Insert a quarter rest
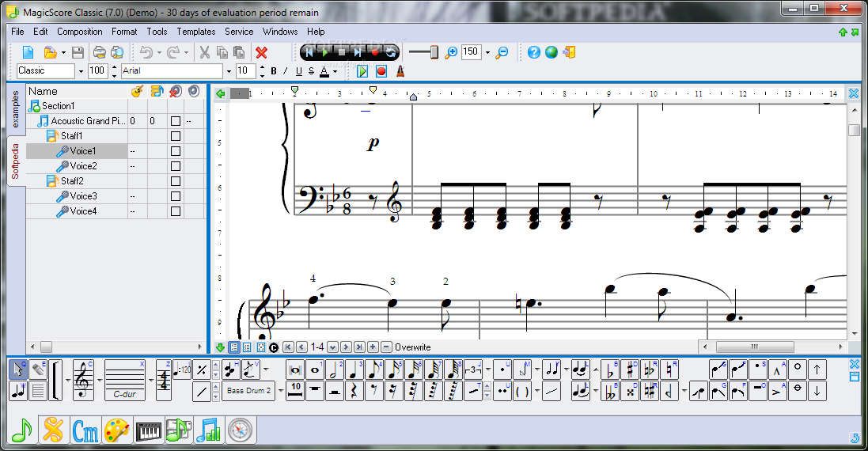Screen dimensions: 868x451 coord(354,391)
